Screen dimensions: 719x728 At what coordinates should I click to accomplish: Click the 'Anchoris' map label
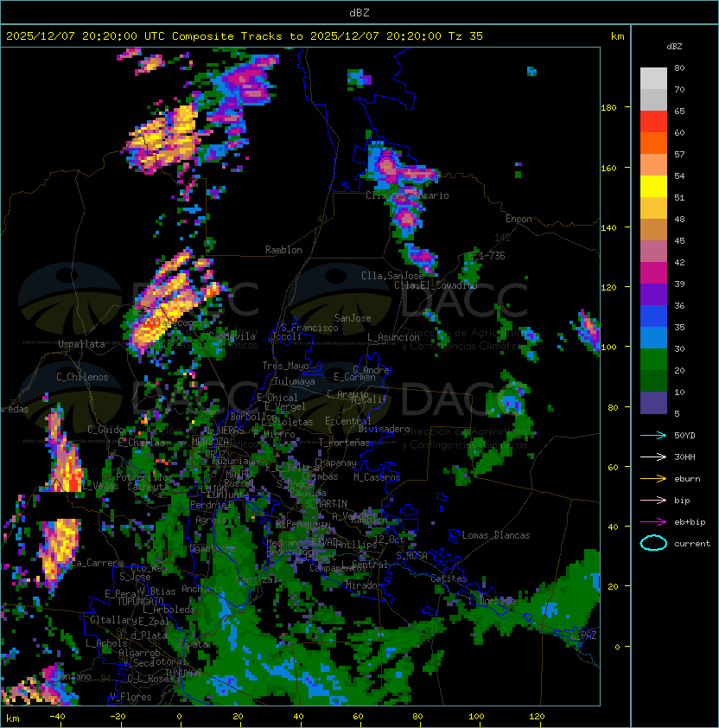click(202, 589)
